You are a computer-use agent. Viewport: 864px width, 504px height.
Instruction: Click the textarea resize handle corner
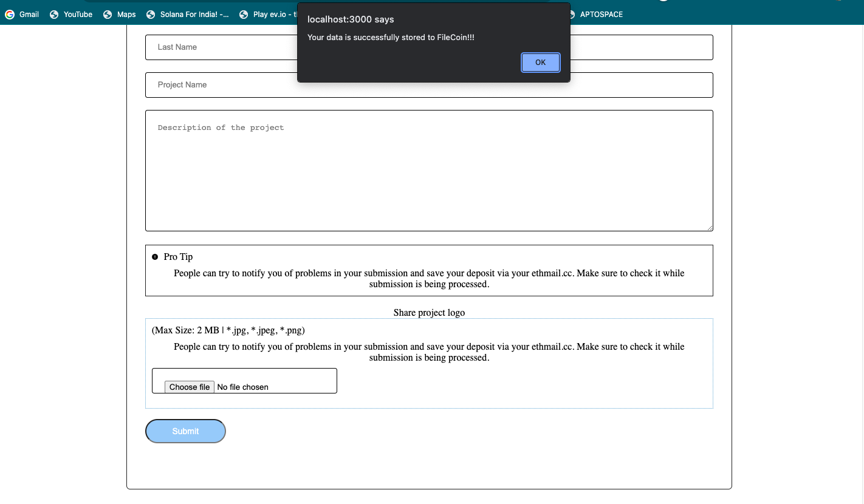pyautogui.click(x=710, y=228)
